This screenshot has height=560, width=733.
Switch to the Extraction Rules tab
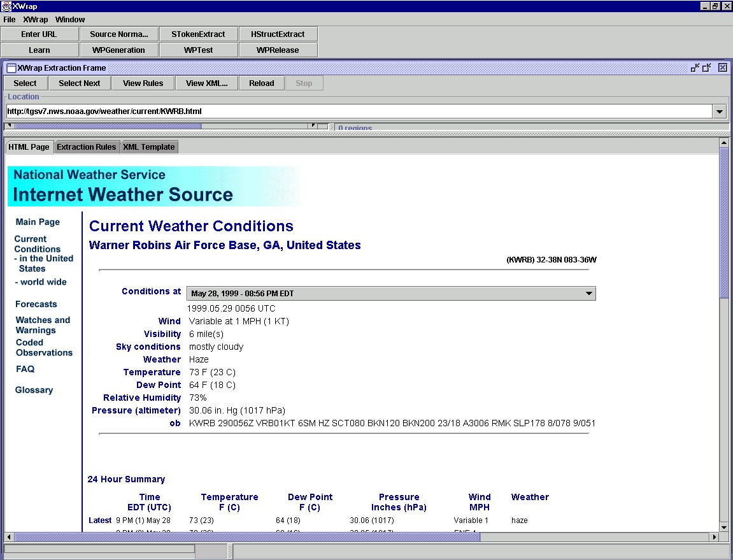point(87,147)
